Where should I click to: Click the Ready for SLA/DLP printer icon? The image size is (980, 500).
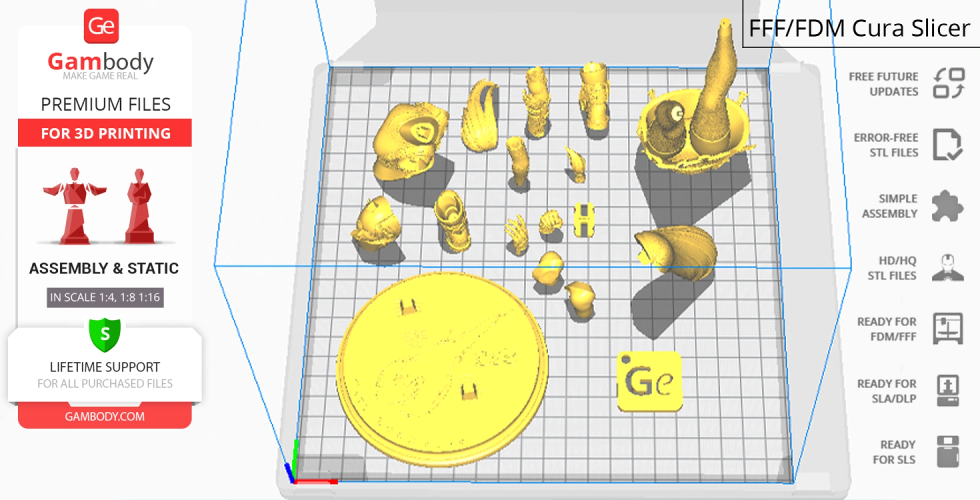947,390
